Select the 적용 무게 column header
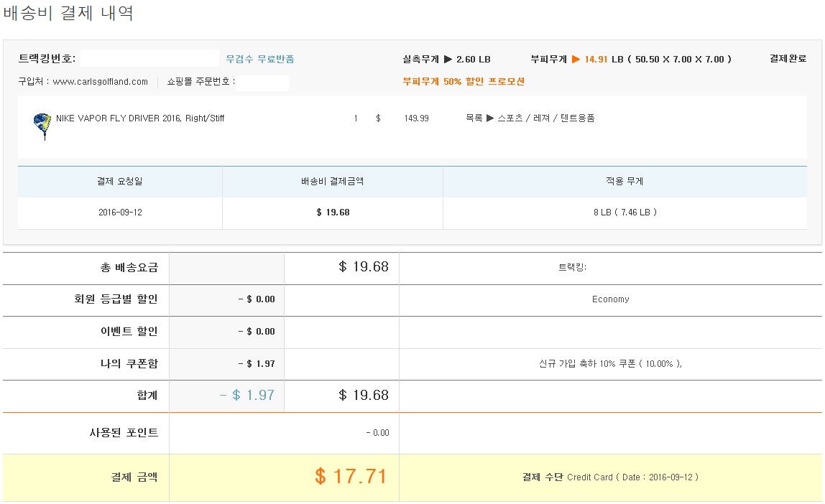Screen dimensions: 825x504 point(624,182)
